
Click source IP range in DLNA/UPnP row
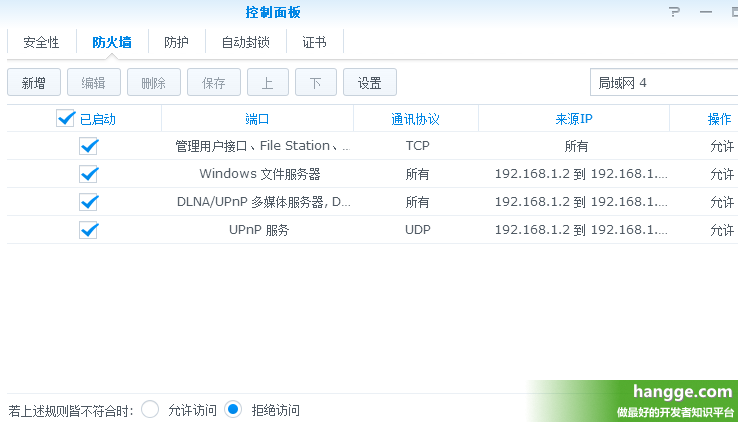pyautogui.click(x=581, y=202)
